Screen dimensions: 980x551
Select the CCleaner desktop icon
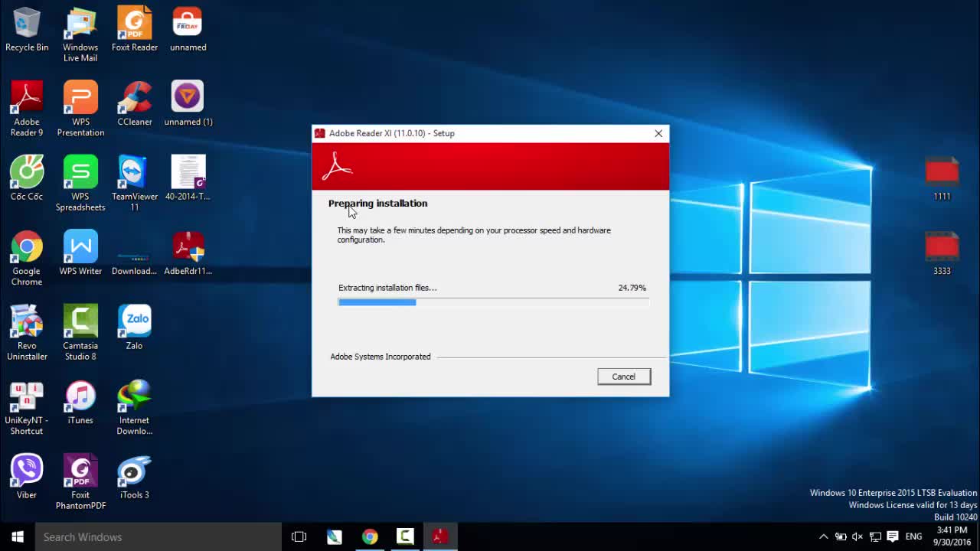pos(134,103)
